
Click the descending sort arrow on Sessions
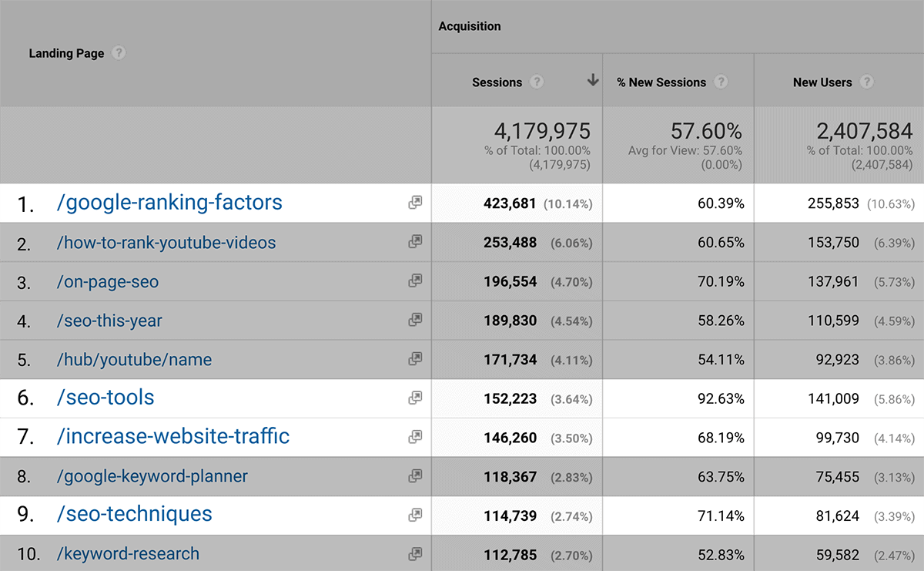tap(591, 80)
